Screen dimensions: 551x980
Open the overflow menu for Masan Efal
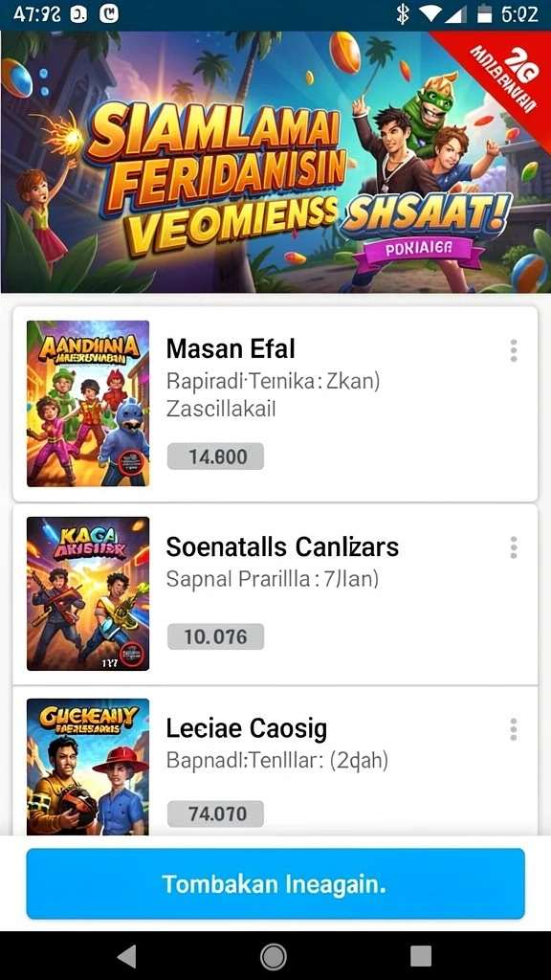[514, 350]
